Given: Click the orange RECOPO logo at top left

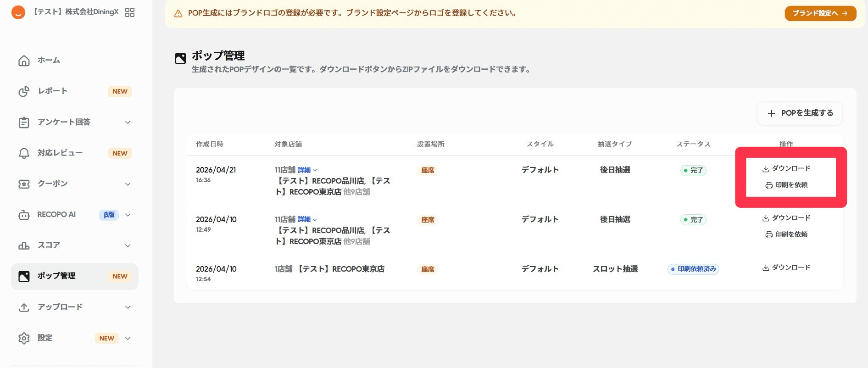Looking at the screenshot, I should tap(18, 12).
